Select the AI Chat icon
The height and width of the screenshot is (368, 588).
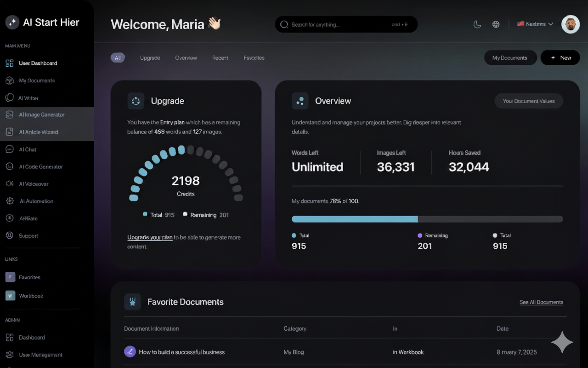coord(9,149)
